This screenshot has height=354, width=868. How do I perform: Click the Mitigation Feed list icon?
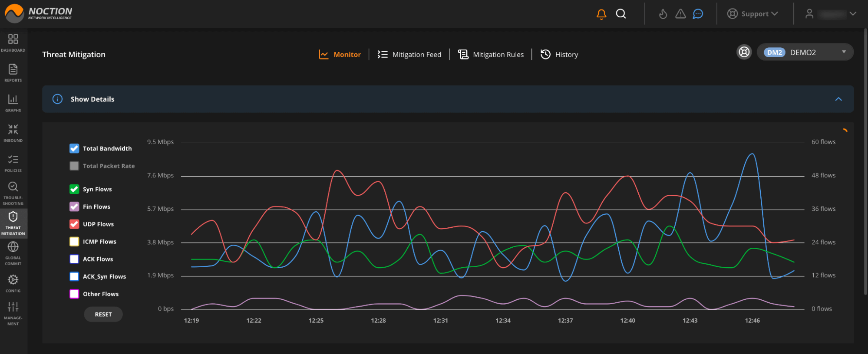[x=383, y=54]
